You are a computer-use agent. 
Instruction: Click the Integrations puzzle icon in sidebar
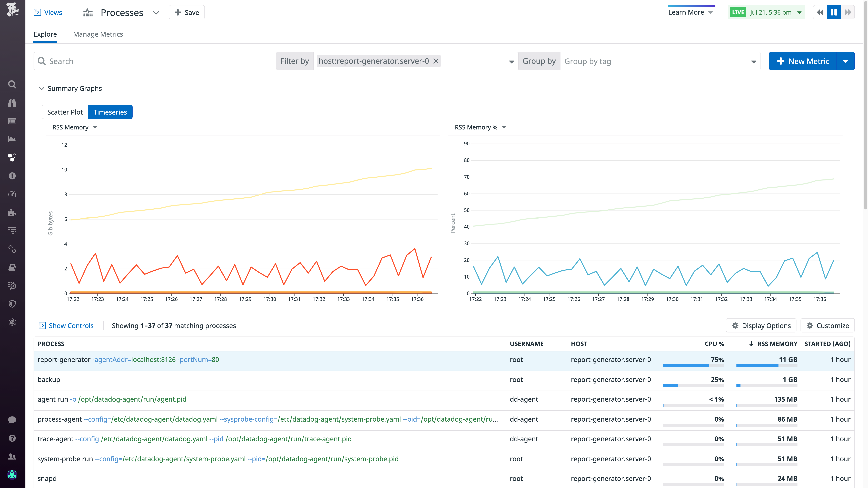click(12, 212)
